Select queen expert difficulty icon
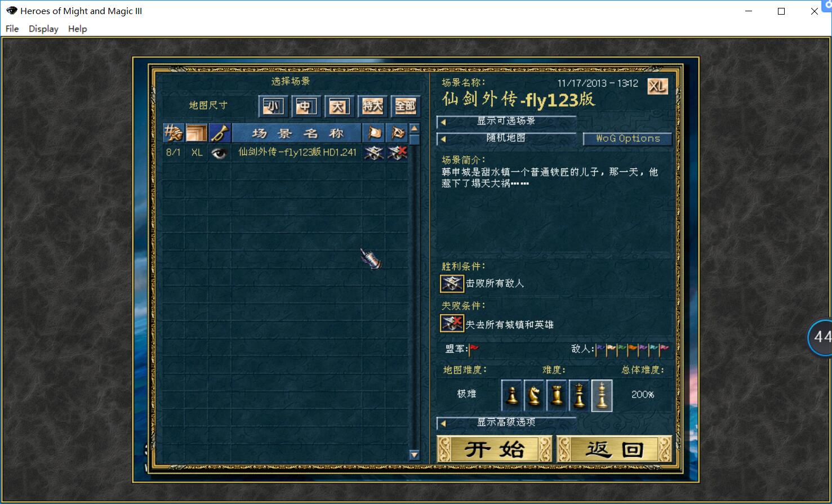The width and height of the screenshot is (832, 504). click(579, 395)
